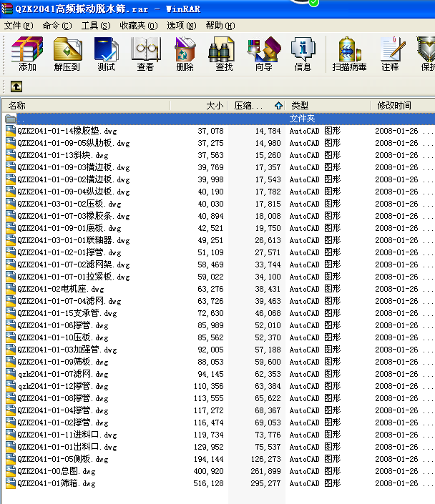Screen dimensions: 435x504
Task: Open the Find (查找) binoculars tool
Action: [224, 54]
